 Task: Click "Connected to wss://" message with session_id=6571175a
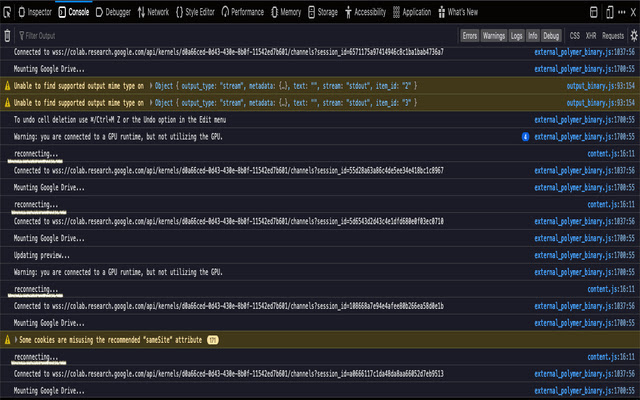tap(229, 52)
